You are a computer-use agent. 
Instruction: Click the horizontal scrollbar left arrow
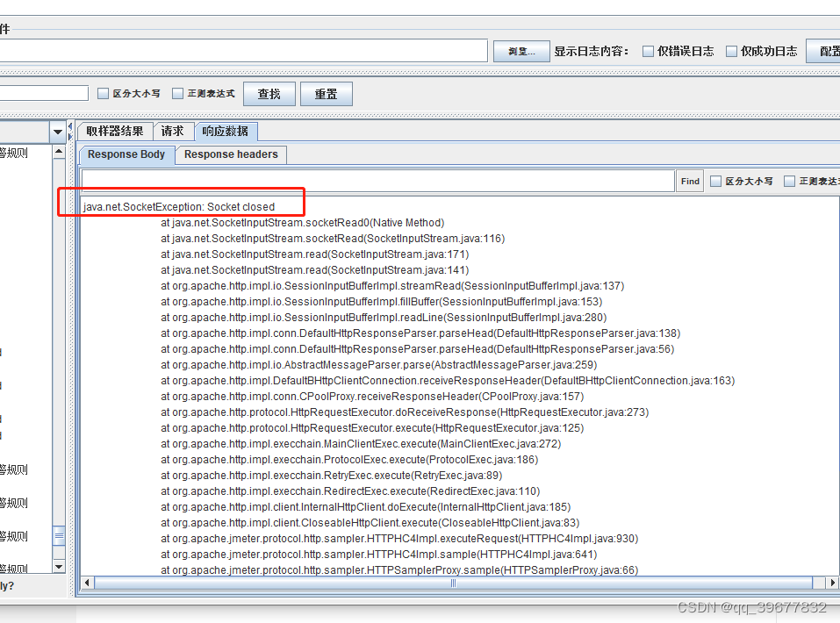87,583
